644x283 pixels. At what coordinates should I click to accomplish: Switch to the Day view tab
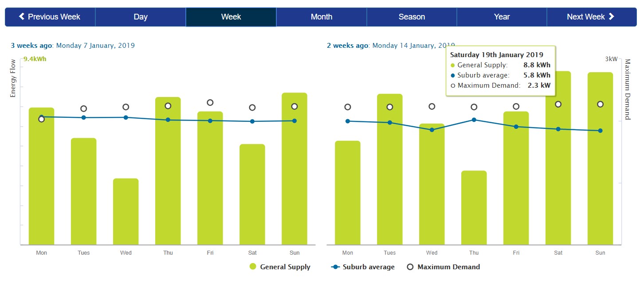point(141,17)
